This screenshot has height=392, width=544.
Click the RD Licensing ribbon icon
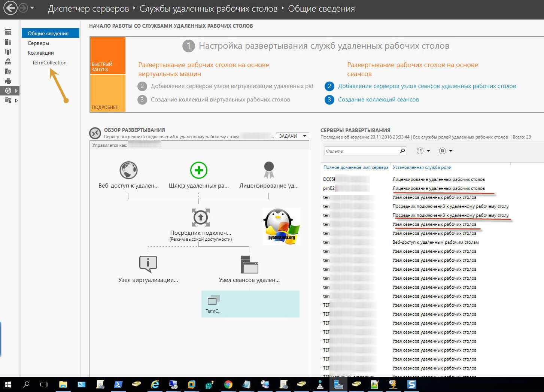(269, 170)
